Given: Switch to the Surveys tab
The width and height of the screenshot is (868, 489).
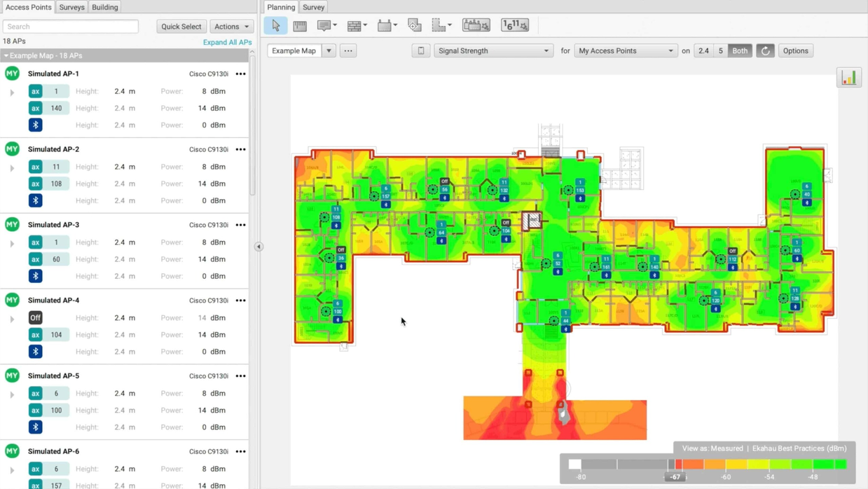Looking at the screenshot, I should pyautogui.click(x=71, y=7).
